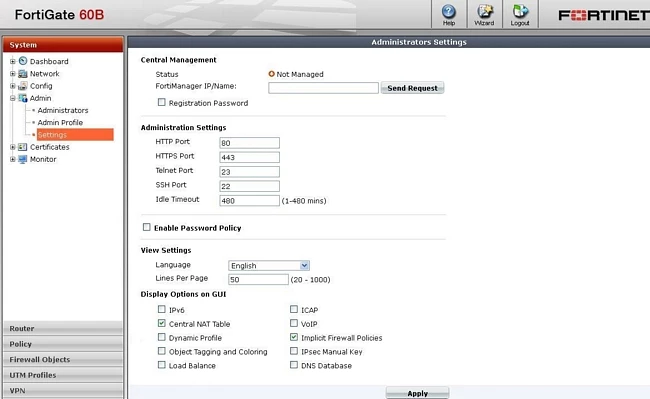Click the Apply button
Viewport: 650px width, 399px height.
click(x=417, y=393)
